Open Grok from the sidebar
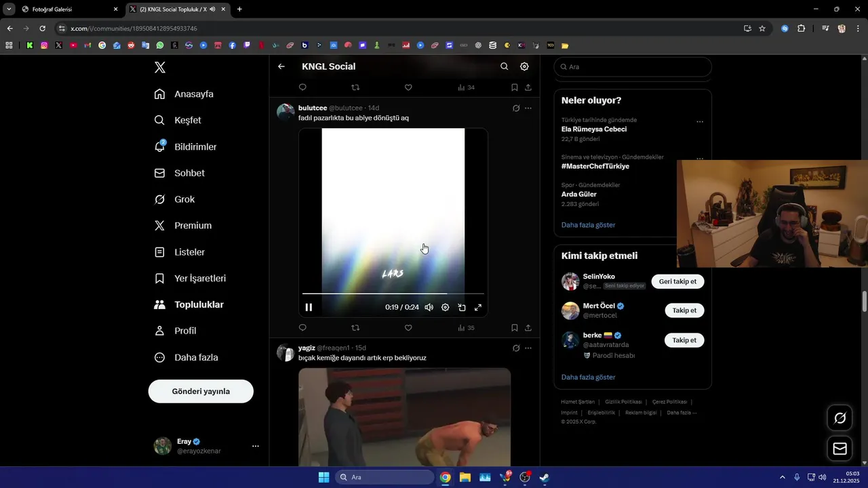The width and height of the screenshot is (868, 488). 175,199
